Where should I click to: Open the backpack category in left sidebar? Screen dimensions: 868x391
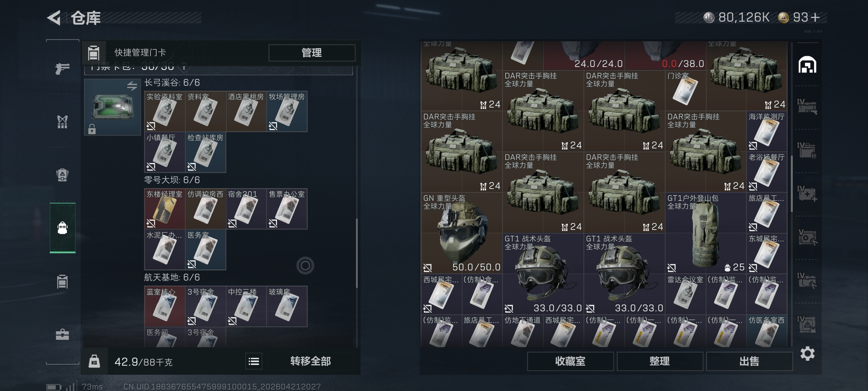coord(63,228)
